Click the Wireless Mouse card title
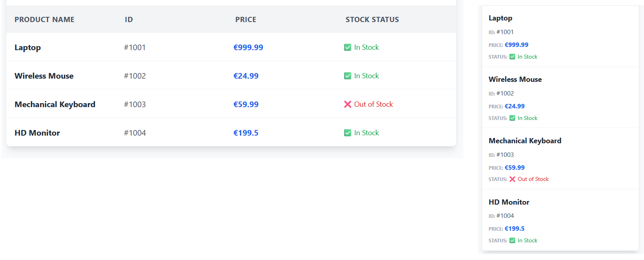Screen dimensions: 644x260 pos(515,79)
